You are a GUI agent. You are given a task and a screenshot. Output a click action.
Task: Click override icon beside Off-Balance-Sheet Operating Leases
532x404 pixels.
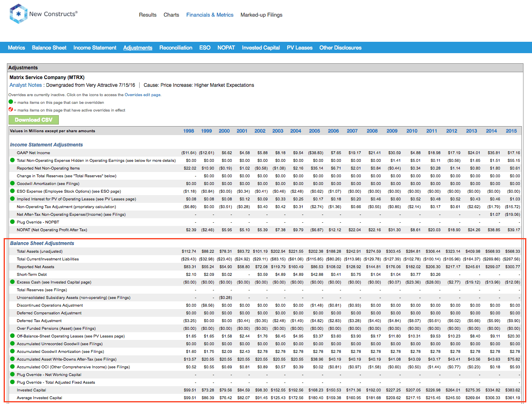click(12, 336)
